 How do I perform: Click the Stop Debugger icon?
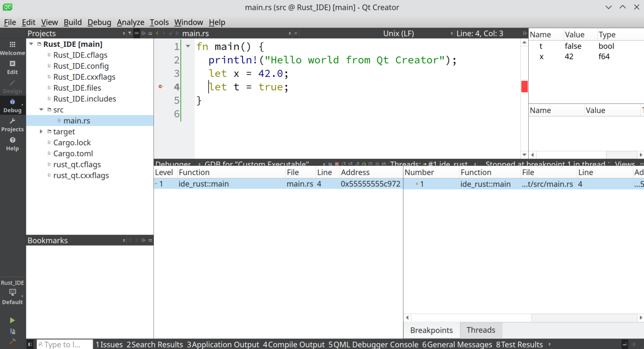(337, 164)
